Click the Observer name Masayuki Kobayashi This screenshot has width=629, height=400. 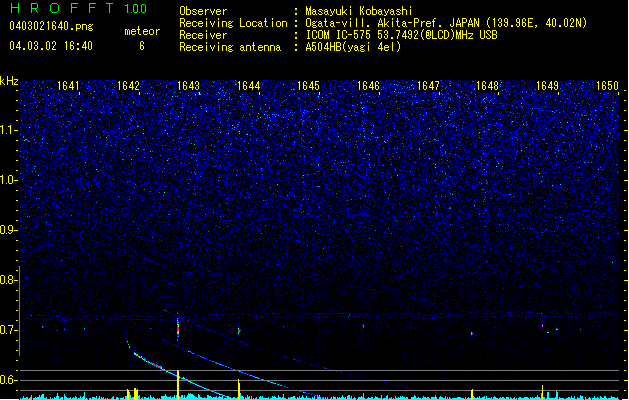[x=359, y=11]
